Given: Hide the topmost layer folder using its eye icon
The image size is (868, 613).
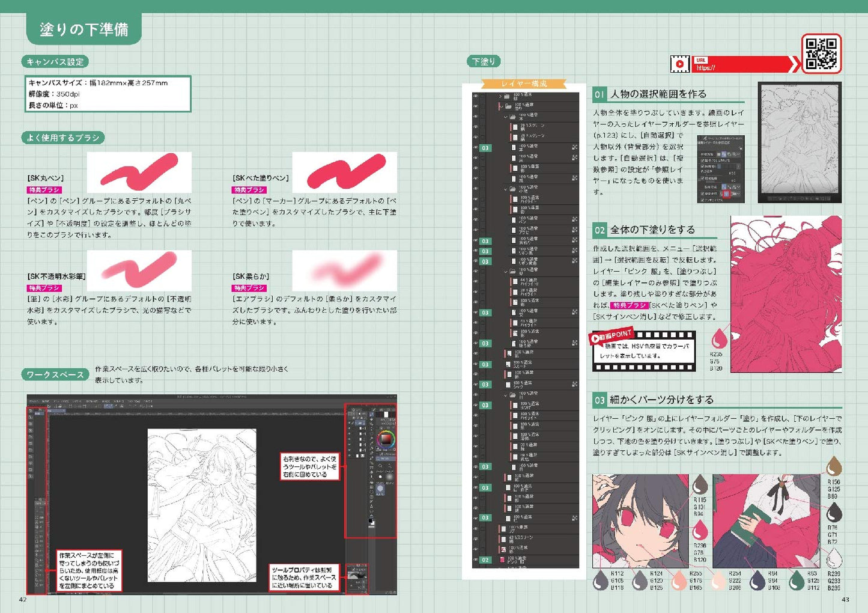Looking at the screenshot, I should pos(475,96).
